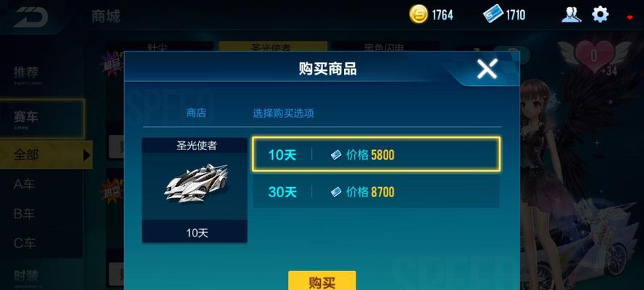
Task: Select the 10天 purchase option
Action: tap(376, 154)
